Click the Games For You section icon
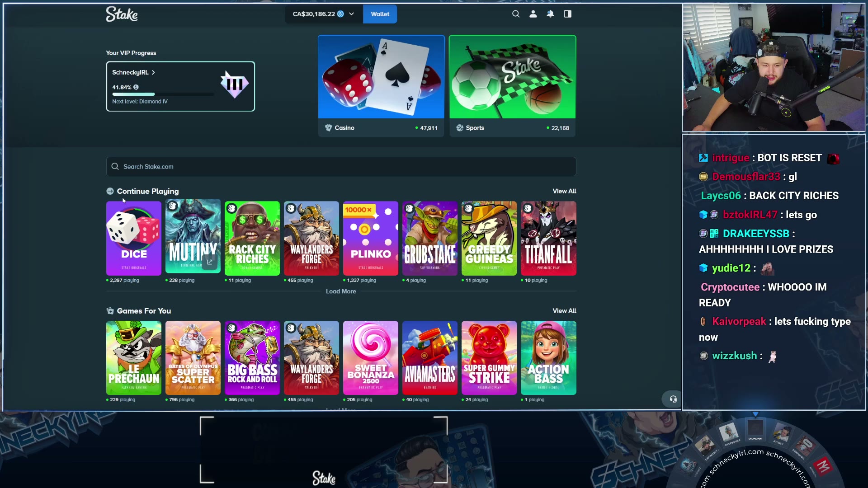This screenshot has height=488, width=868. 110,311
